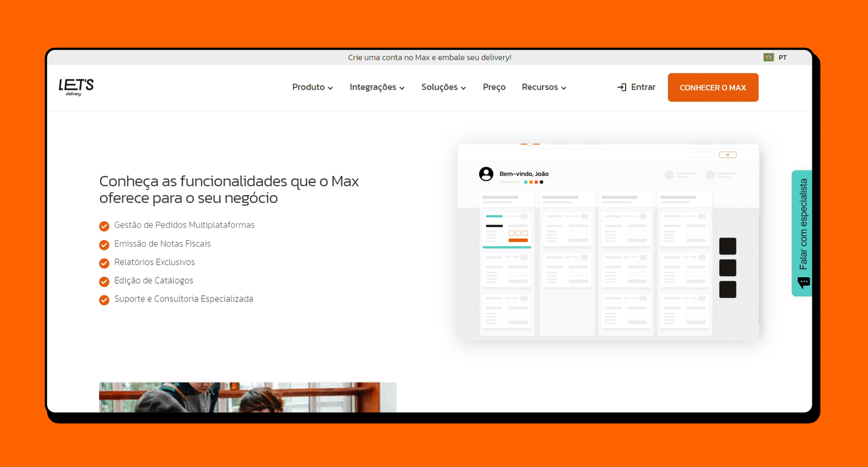The image size is (868, 467).
Task: Click the highlighted order card in dashboard preview
Action: (507, 229)
